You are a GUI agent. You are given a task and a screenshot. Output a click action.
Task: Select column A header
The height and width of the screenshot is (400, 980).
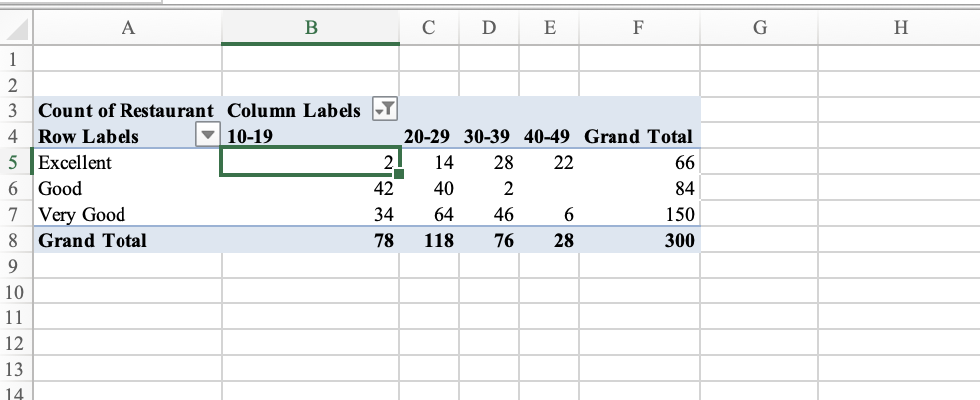[126, 30]
